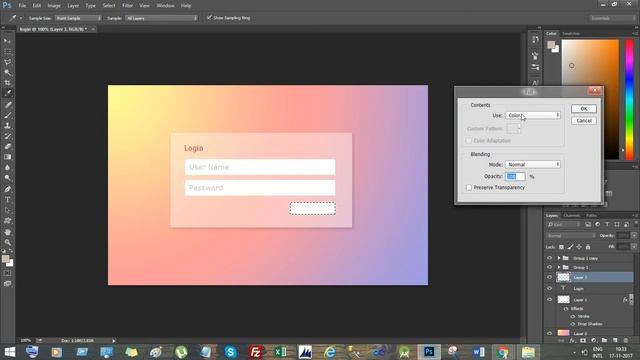The image size is (640, 360).
Task: Enable Preserve Transparency in Fill dialog
Action: click(x=469, y=187)
